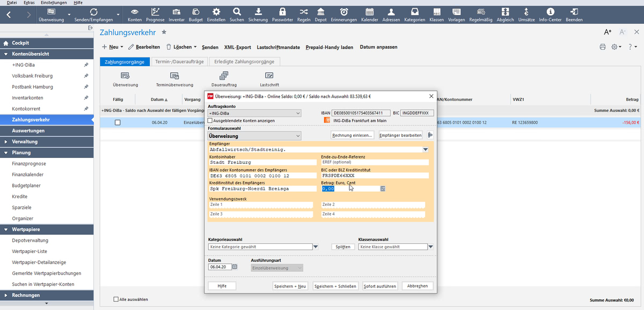Tick the checkbox in the 06.04.20 payment row

[x=118, y=122]
